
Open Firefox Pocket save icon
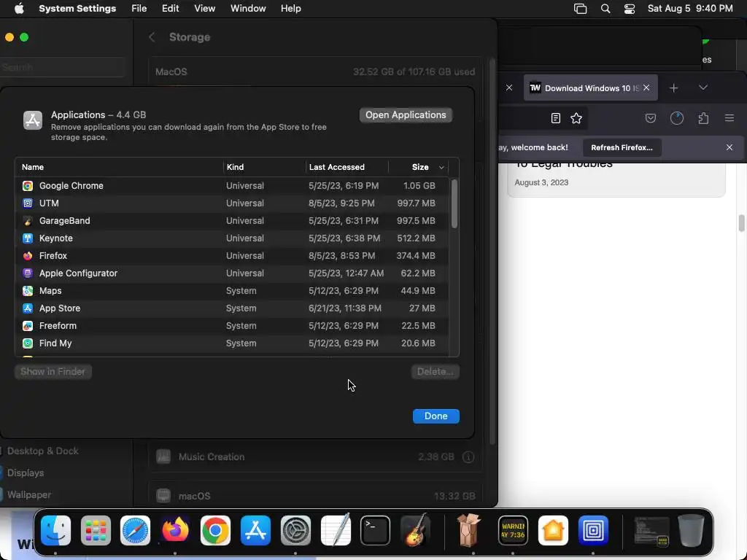click(x=650, y=118)
